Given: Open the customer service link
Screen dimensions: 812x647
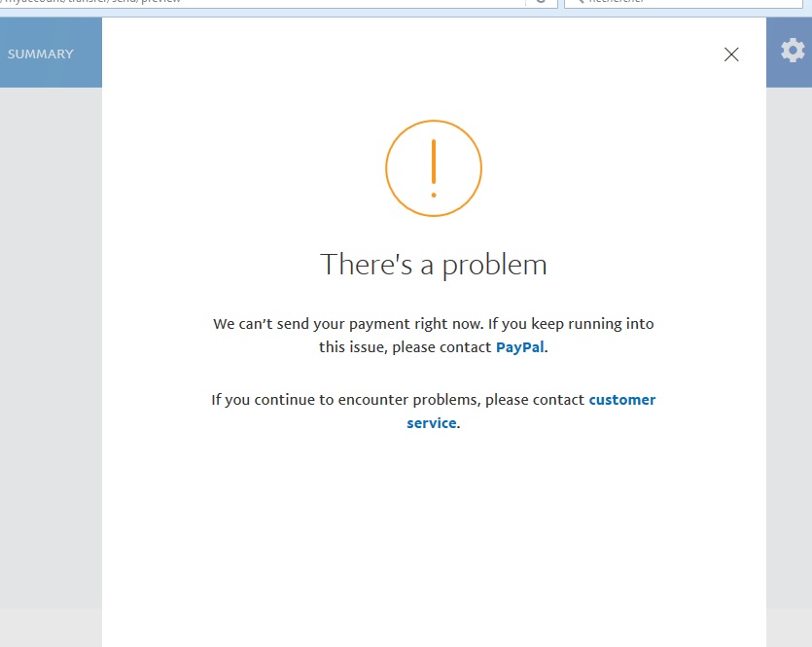Looking at the screenshot, I should [x=531, y=412].
